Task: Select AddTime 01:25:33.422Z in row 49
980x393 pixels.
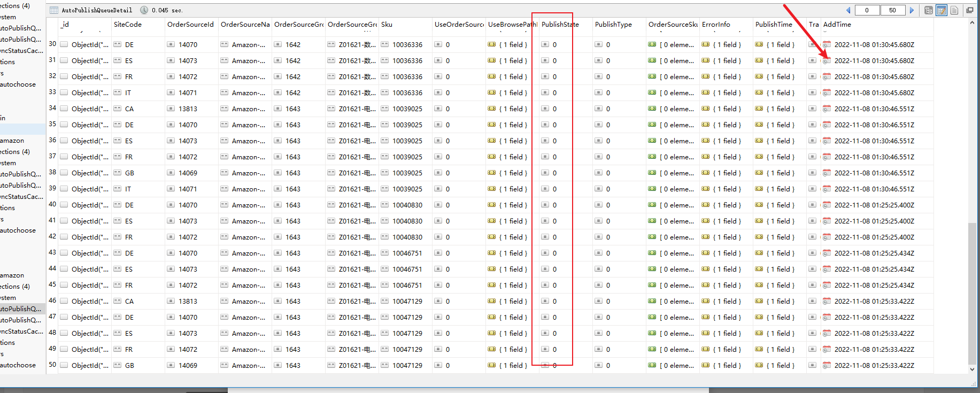Action: coord(877,349)
